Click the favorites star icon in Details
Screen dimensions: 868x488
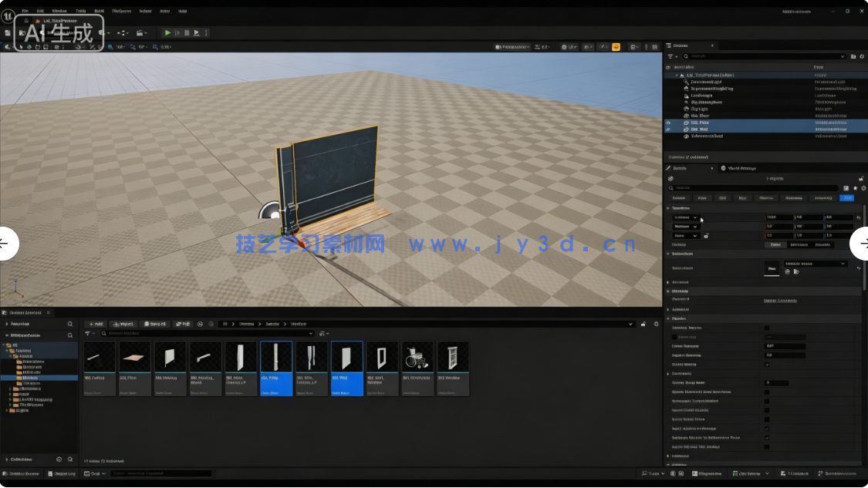[855, 188]
